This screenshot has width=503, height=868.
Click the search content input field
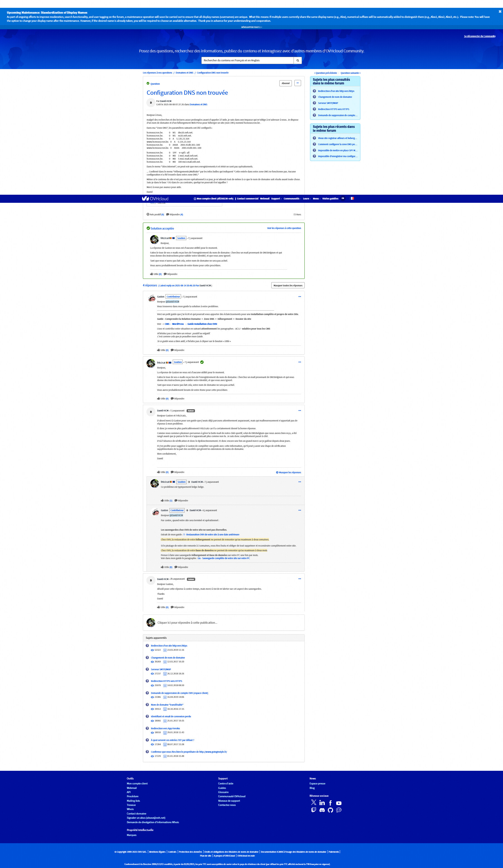click(248, 60)
